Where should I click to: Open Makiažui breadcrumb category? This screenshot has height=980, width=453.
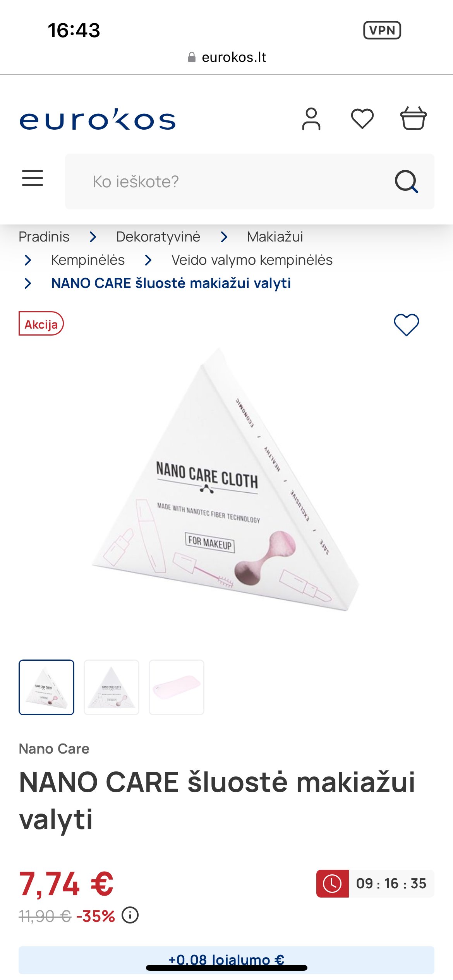(x=275, y=236)
